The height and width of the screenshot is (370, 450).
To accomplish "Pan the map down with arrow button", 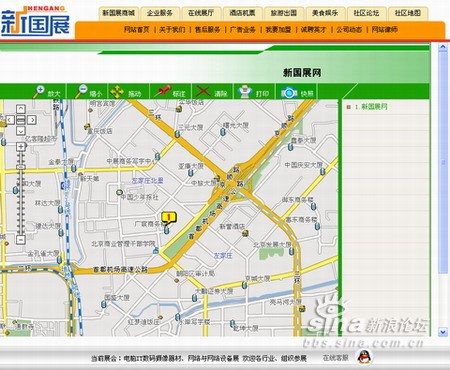I will click(21, 130).
